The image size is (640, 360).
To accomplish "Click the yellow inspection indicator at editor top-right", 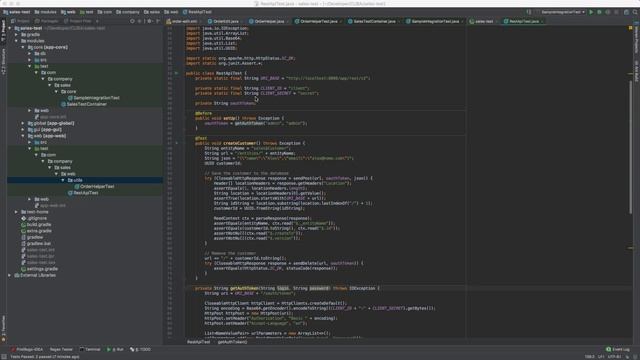I will click(630, 28).
